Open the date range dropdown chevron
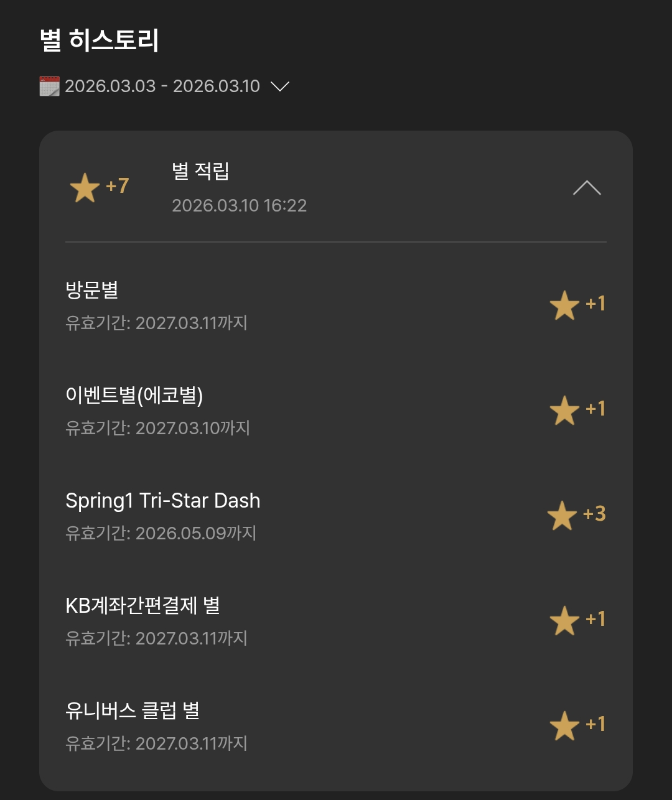Viewport: 672px width, 800px height. 280,86
